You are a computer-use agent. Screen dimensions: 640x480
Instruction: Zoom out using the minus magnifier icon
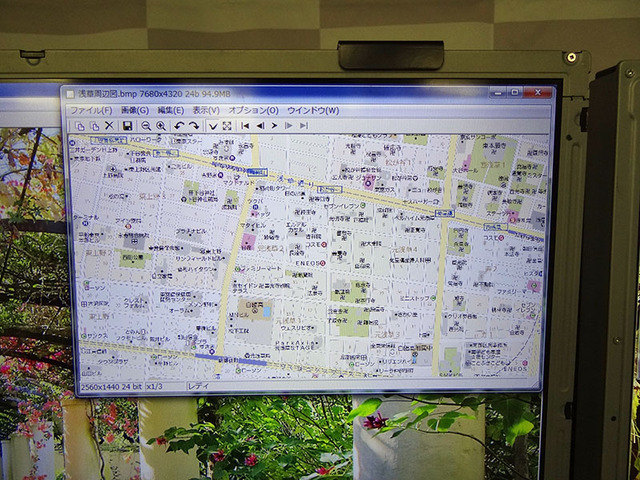point(146,126)
